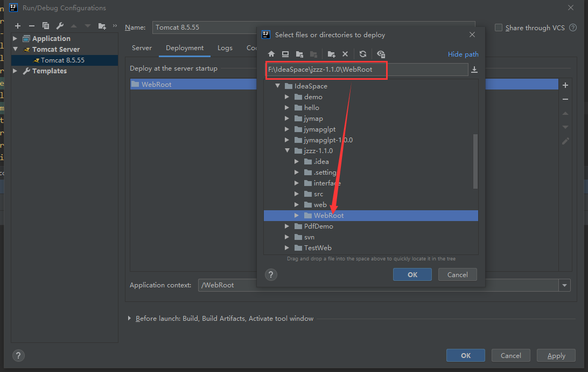Expand the Templates node

click(15, 71)
